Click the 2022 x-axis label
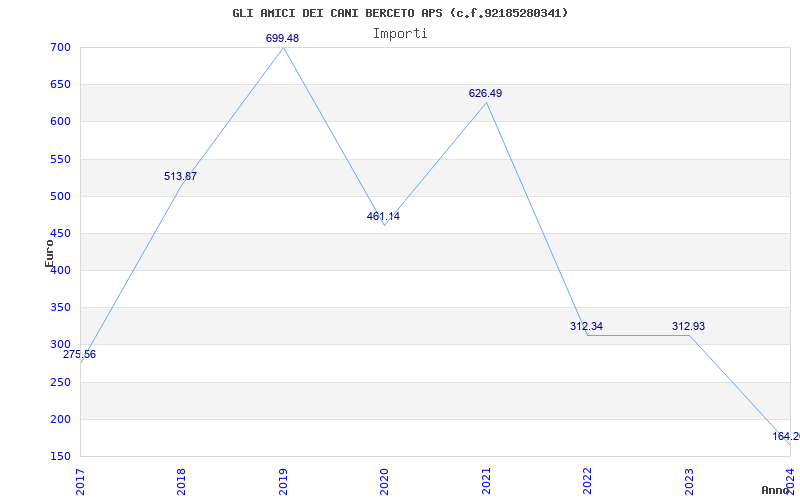The height and width of the screenshot is (500, 800). [588, 482]
